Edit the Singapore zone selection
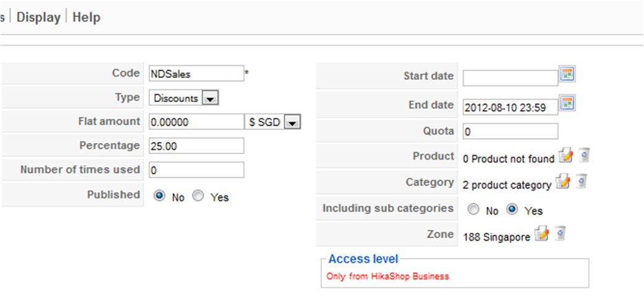Image resolution: width=644 pixels, height=305 pixels. tap(541, 234)
